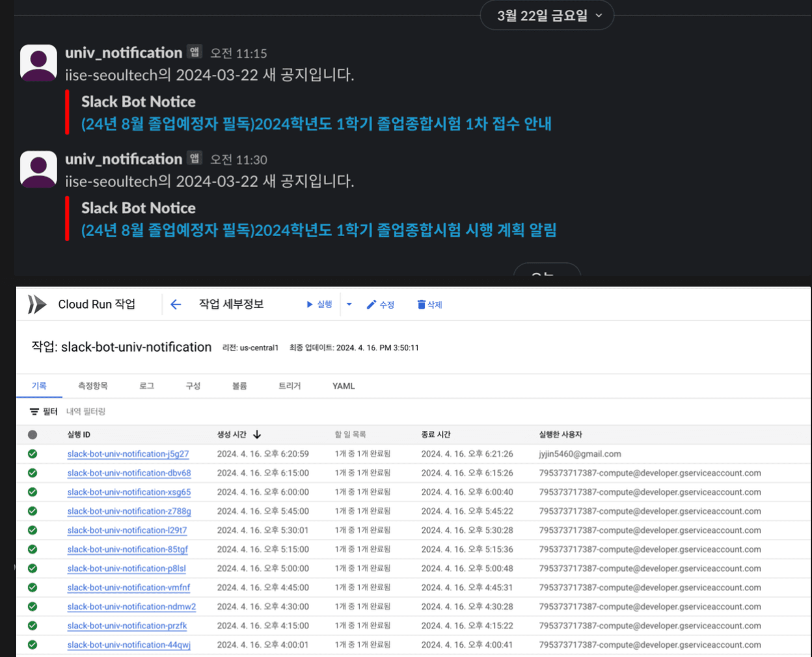
Task: Open execution slack-bot-univ-notification-p8lsl
Action: [127, 568]
